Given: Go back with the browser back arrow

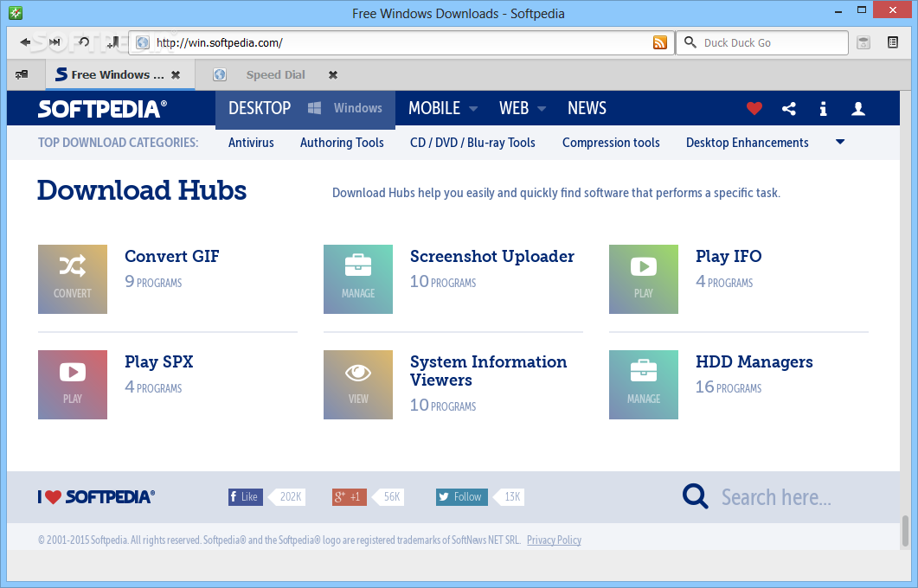Looking at the screenshot, I should pyautogui.click(x=24, y=42).
